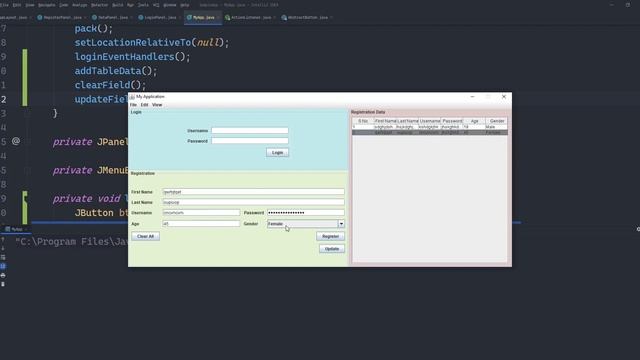
Task: Click into the Age field
Action: 201,224
